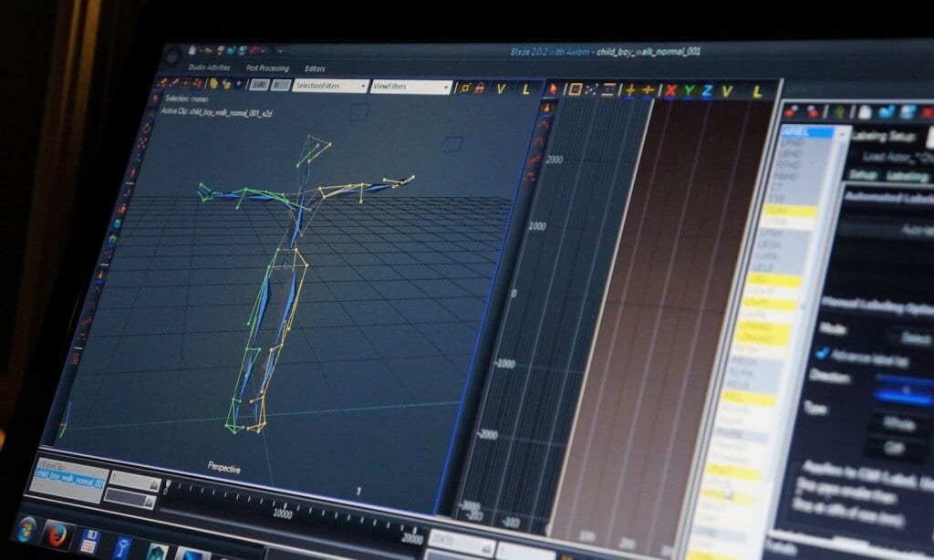Viewport: 934px width, 560px height.
Task: Click the orange arrow icon in graph toolbar
Action: point(552,89)
